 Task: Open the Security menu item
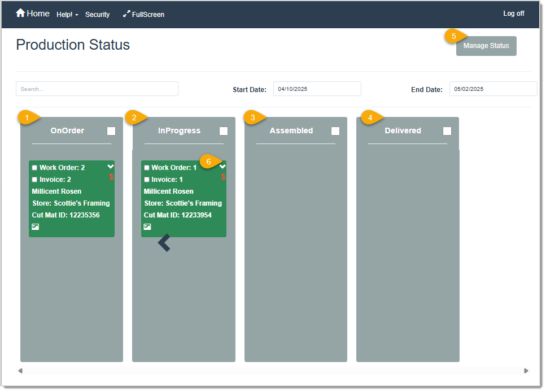(97, 14)
